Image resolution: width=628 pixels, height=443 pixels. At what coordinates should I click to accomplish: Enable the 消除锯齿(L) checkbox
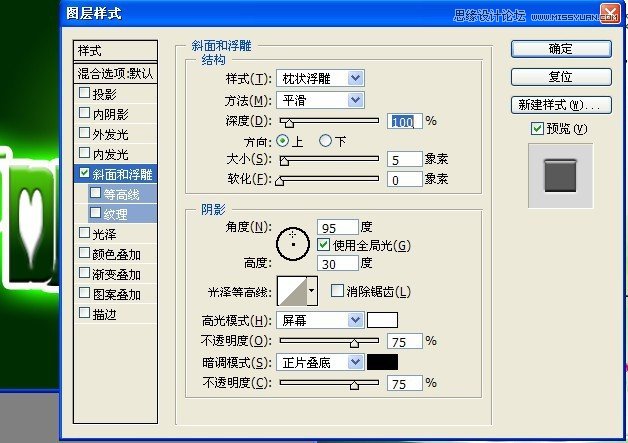pos(337,290)
